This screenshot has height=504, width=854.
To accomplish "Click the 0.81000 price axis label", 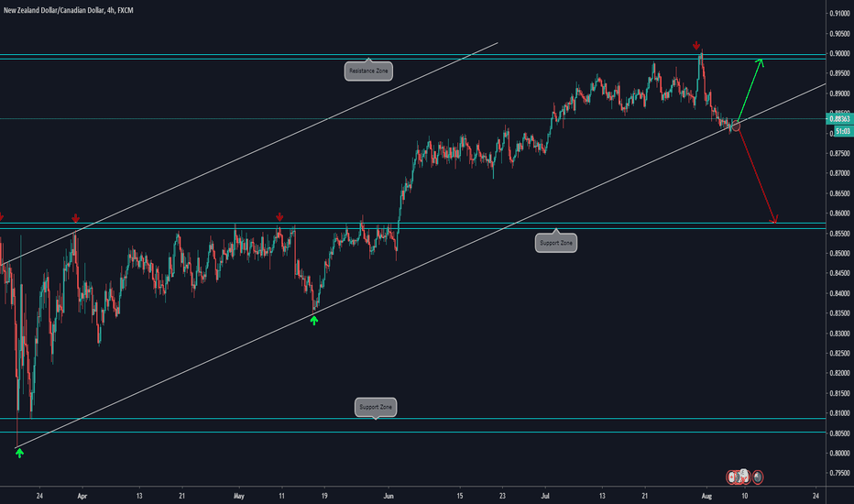I will 839,413.
